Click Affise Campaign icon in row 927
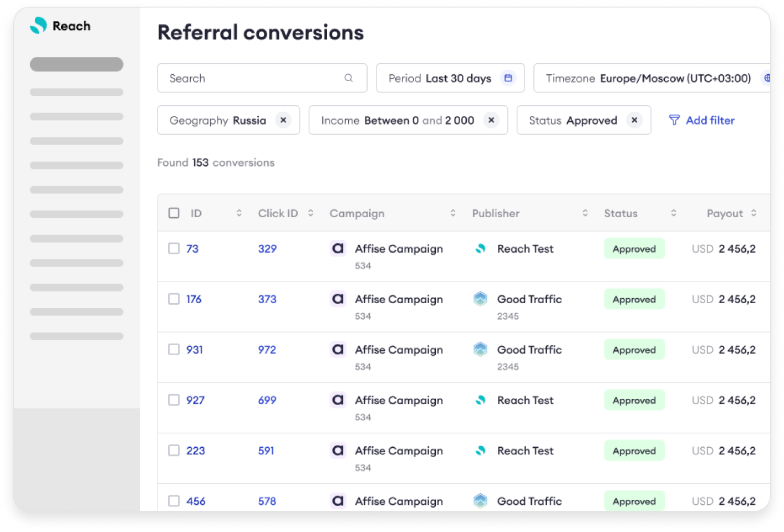784x532 pixels. (x=338, y=400)
